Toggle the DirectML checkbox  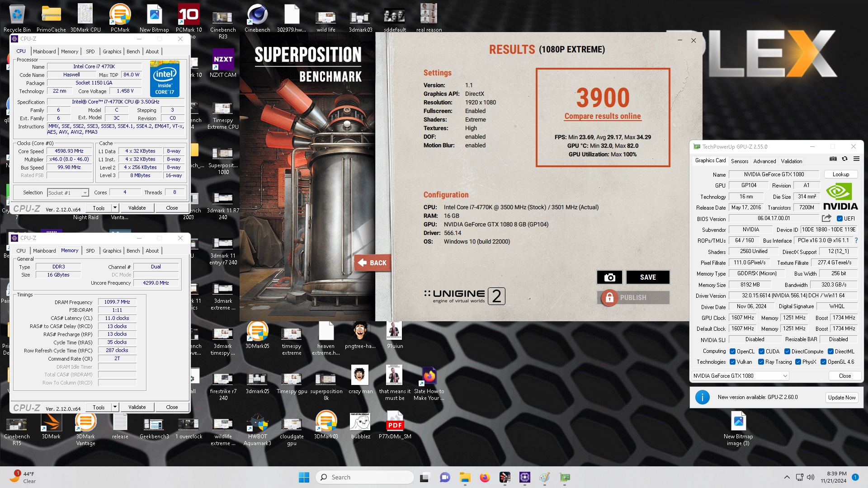(830, 352)
